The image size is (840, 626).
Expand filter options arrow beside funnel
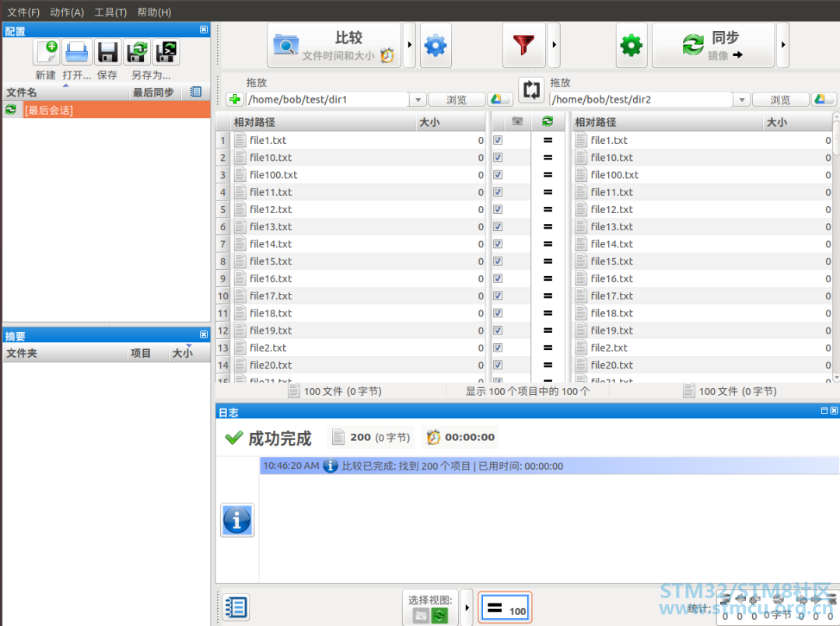coord(554,45)
